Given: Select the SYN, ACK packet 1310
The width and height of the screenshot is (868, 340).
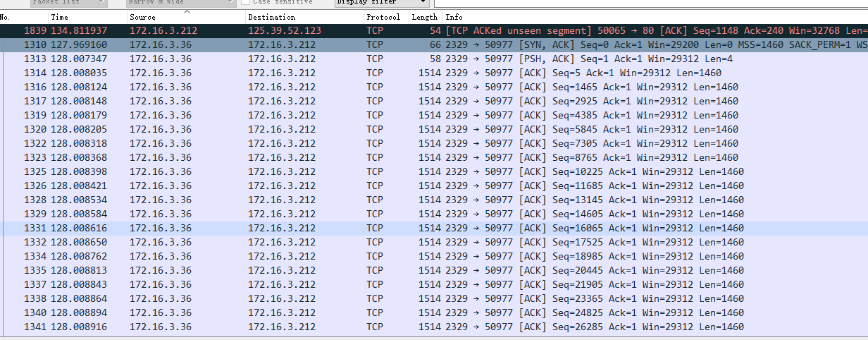Looking at the screenshot, I should [x=434, y=44].
